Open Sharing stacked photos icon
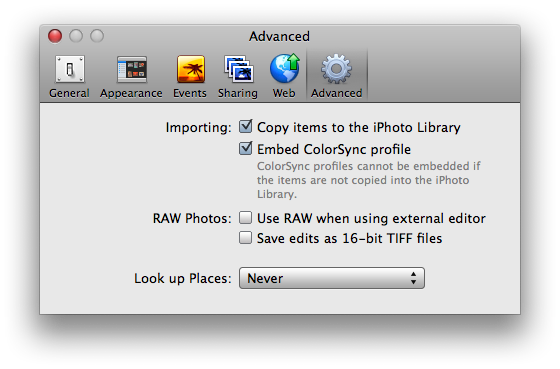Image resolution: width=560 pixels, height=369 pixels. 239,69
